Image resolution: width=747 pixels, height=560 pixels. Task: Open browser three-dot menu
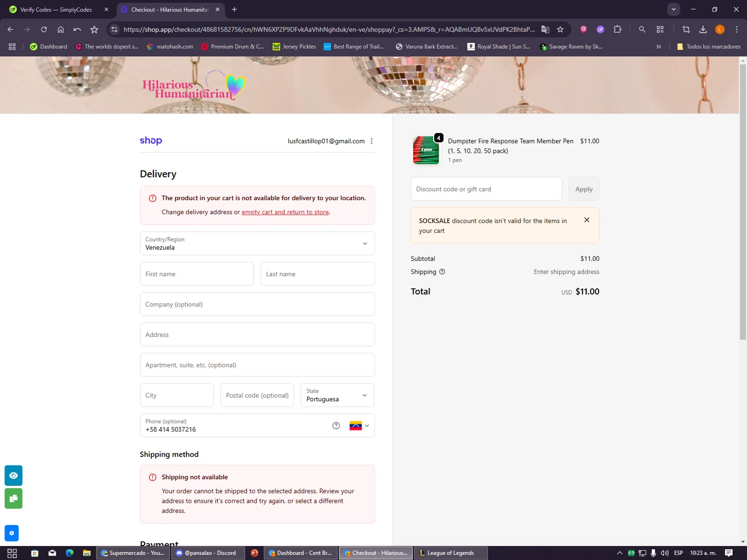coord(737,29)
